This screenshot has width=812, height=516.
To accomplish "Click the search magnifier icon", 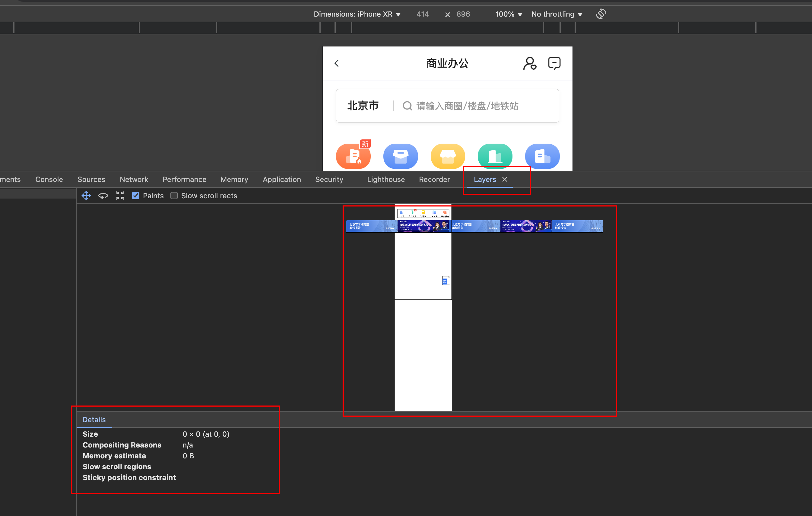I will point(407,106).
